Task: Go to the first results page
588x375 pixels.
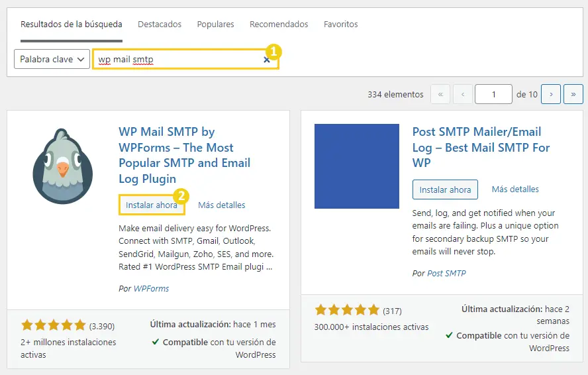Action: pos(440,94)
